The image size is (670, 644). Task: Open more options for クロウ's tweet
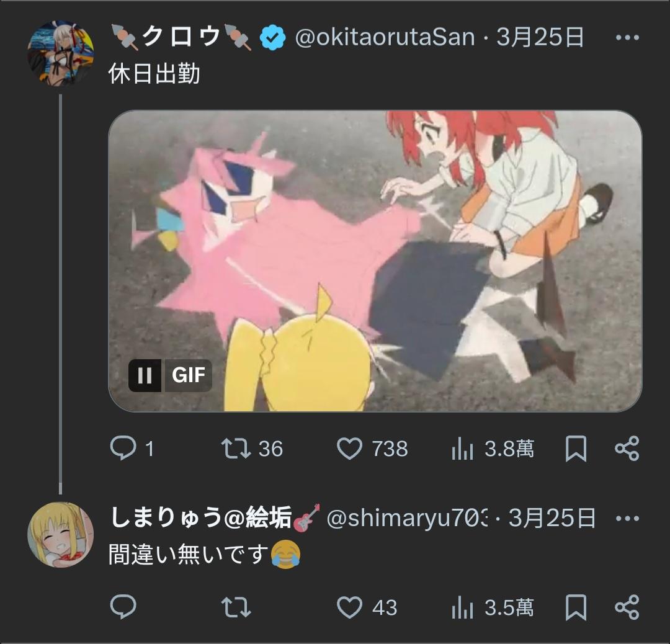click(627, 38)
